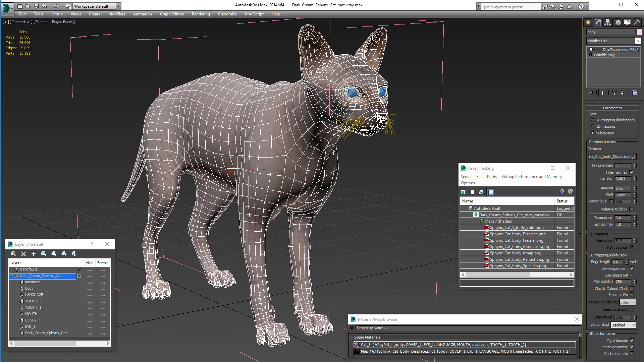Open the Display command panel tab
This screenshot has height=362, width=644.
tap(627, 22)
